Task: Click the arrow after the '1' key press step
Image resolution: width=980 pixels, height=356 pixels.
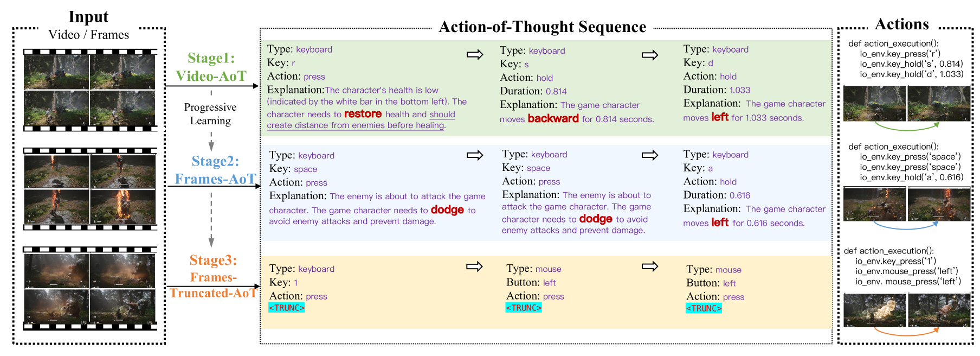Action: (474, 266)
